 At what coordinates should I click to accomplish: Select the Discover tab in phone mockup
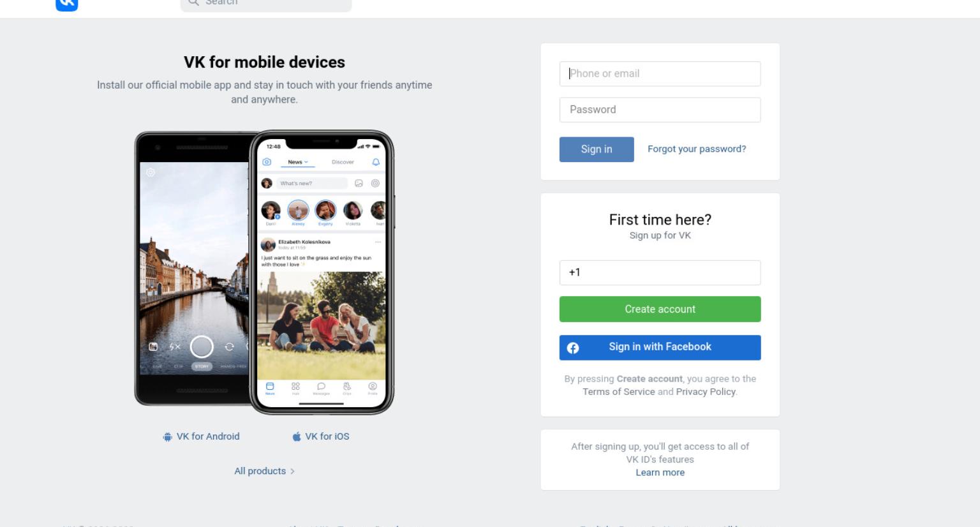click(x=343, y=162)
